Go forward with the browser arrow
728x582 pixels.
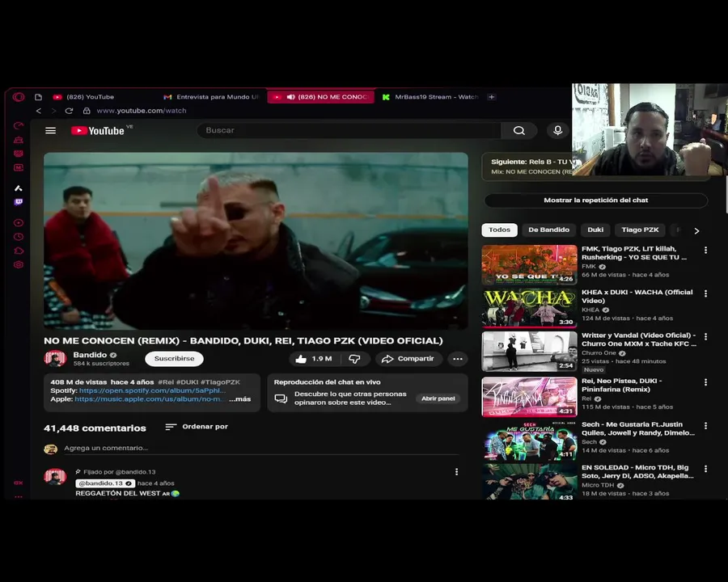[x=53, y=111]
